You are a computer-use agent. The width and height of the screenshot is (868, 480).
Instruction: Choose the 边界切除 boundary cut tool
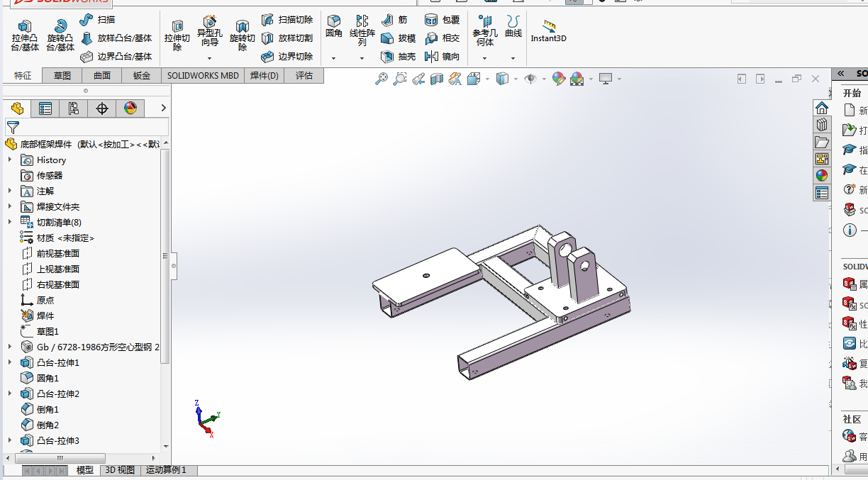[x=287, y=57]
